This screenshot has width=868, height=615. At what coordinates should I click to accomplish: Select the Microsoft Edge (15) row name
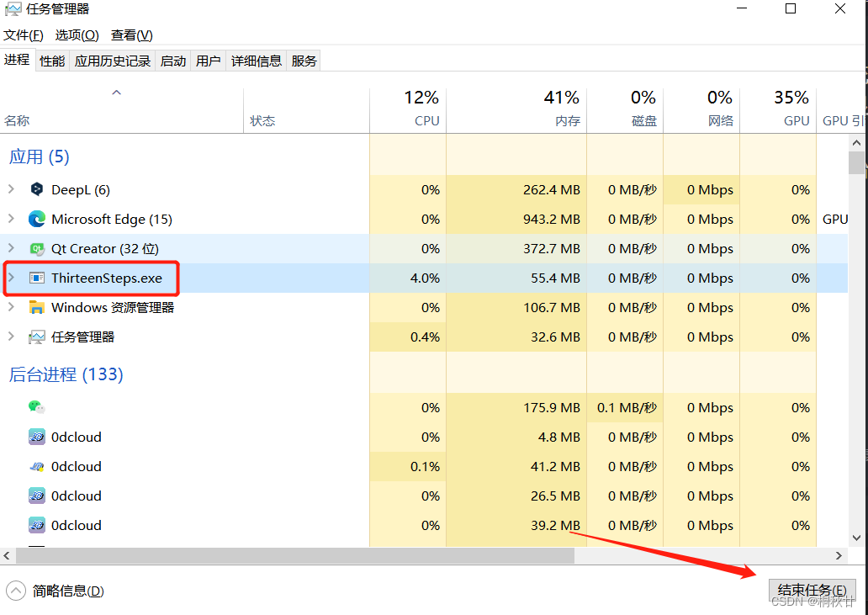coord(112,220)
